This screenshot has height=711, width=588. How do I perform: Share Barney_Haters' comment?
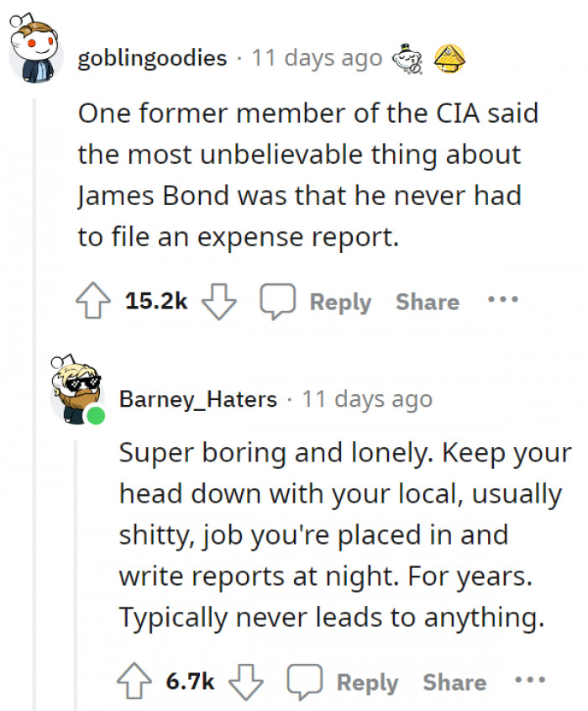coord(454,682)
